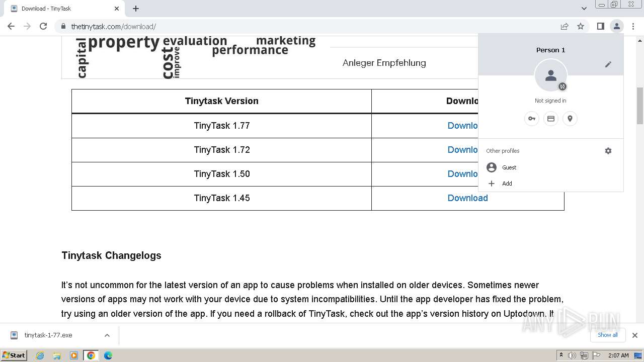Launch Microsoft Edge from the taskbar

pos(108,355)
